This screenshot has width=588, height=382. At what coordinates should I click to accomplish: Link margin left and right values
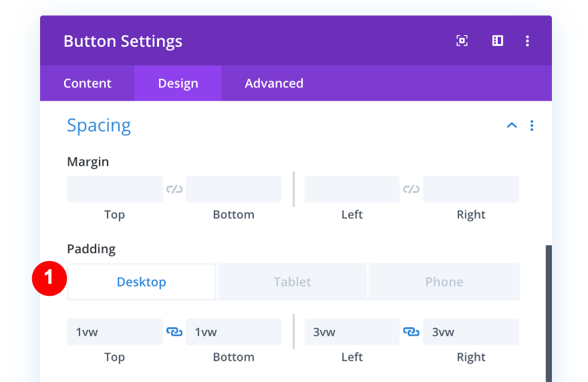(x=411, y=189)
